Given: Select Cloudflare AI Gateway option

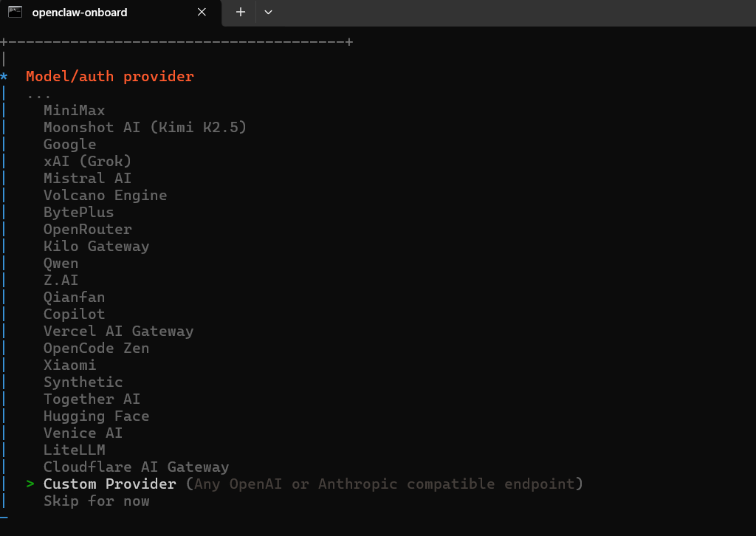Looking at the screenshot, I should pos(137,467).
